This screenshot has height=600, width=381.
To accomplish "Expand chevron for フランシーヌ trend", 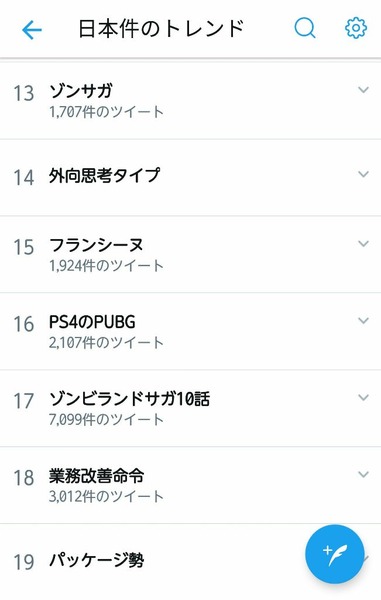I will pyautogui.click(x=363, y=244).
